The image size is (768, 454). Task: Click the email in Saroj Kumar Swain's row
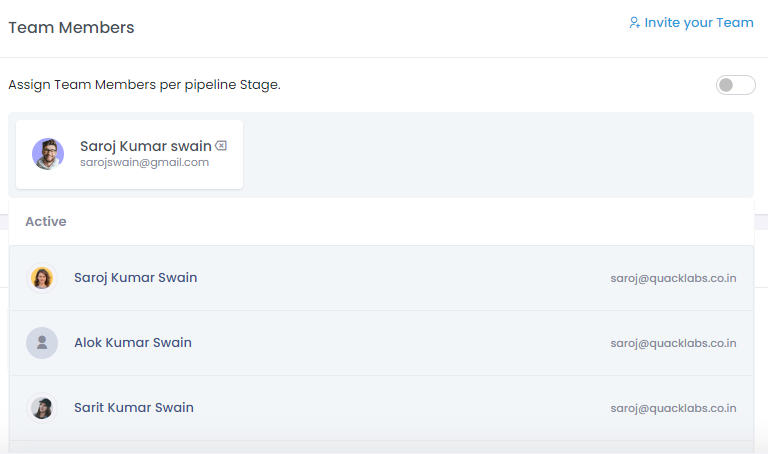click(x=673, y=278)
